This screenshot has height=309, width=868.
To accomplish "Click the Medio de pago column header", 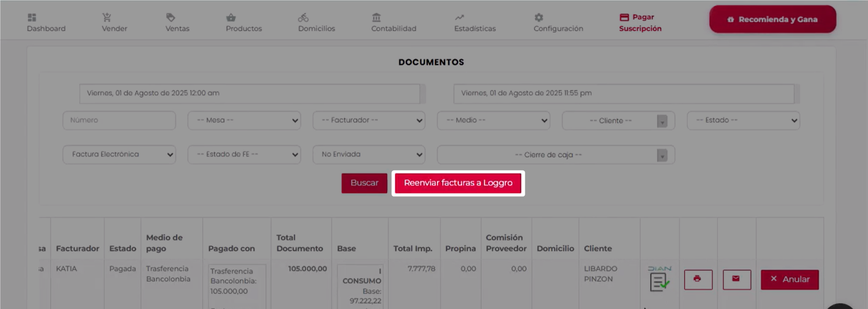I will point(164,243).
